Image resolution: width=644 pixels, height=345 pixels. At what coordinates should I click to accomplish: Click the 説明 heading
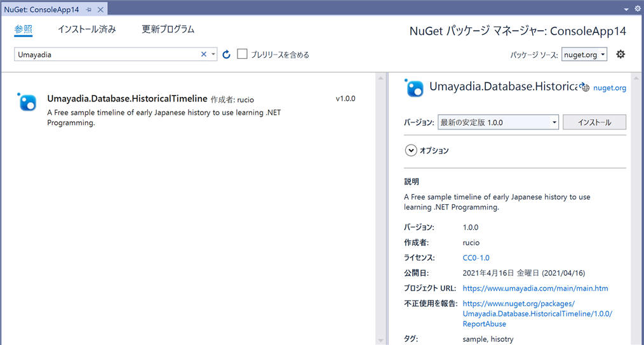[x=412, y=181]
